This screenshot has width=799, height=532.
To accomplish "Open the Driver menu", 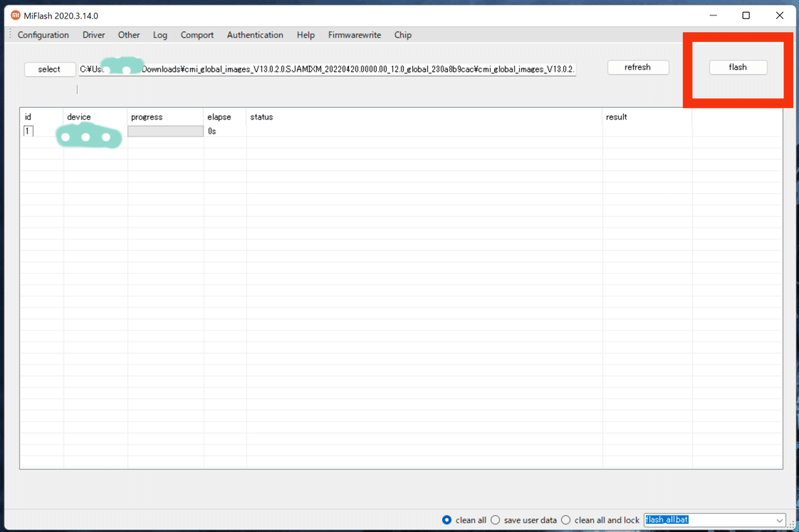I will (94, 35).
